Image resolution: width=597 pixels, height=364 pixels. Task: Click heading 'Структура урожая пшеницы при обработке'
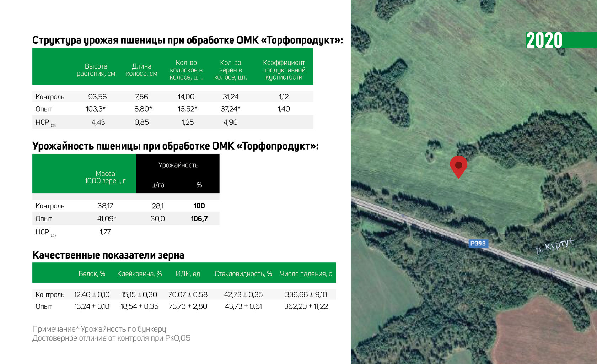tap(188, 40)
